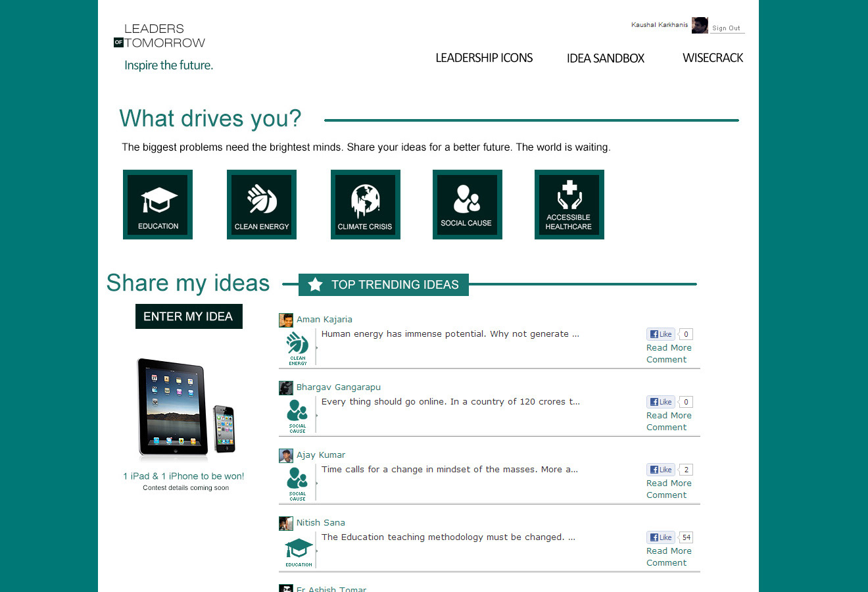Open the Education category tile
Image resolution: width=868 pixels, height=592 pixels.
pyautogui.click(x=158, y=205)
